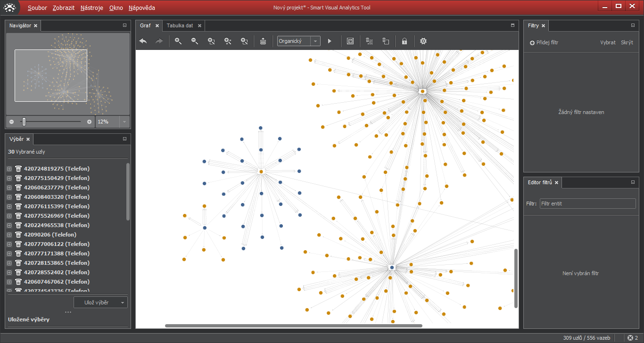Viewport: 644px width, 343px height.
Task: Open the Nástroje menu
Action: pyautogui.click(x=91, y=8)
